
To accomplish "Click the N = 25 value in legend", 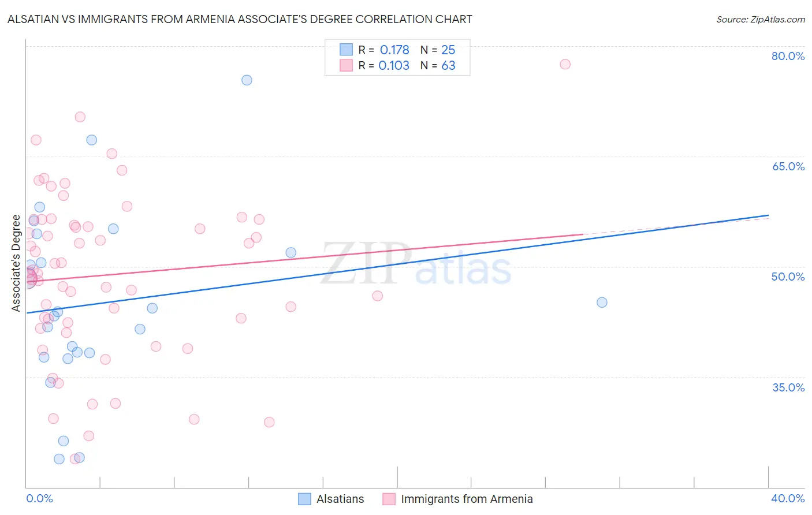I will (x=438, y=50).
